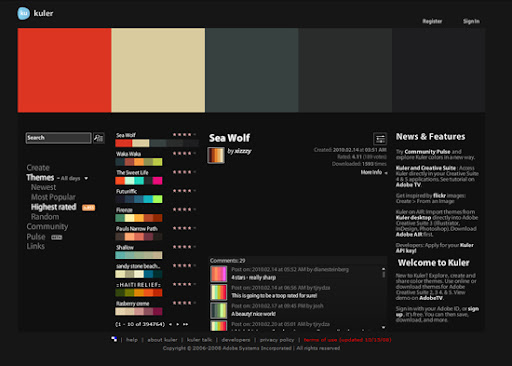This screenshot has width=512, height=366.
Task: Click the large beige color swatch
Action: [x=158, y=70]
